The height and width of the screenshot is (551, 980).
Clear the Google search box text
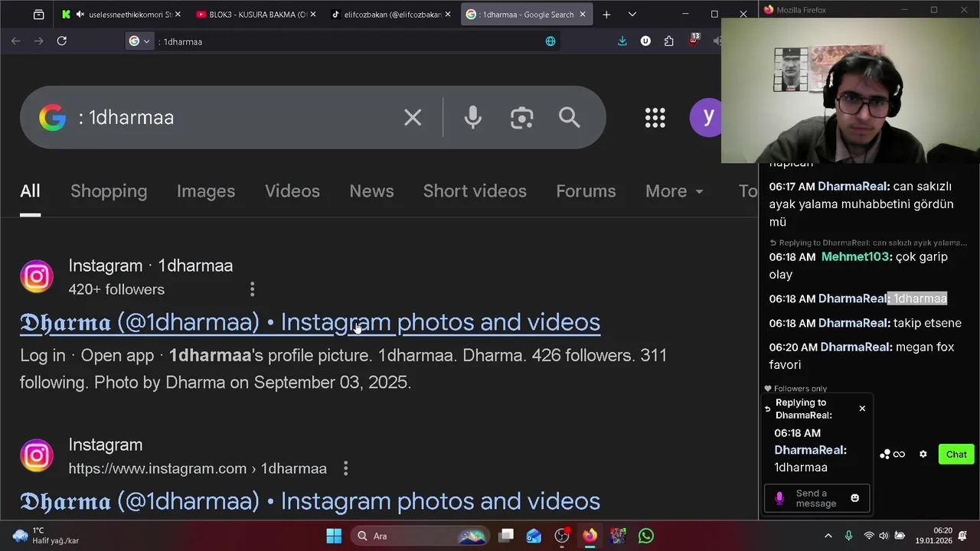pos(413,118)
